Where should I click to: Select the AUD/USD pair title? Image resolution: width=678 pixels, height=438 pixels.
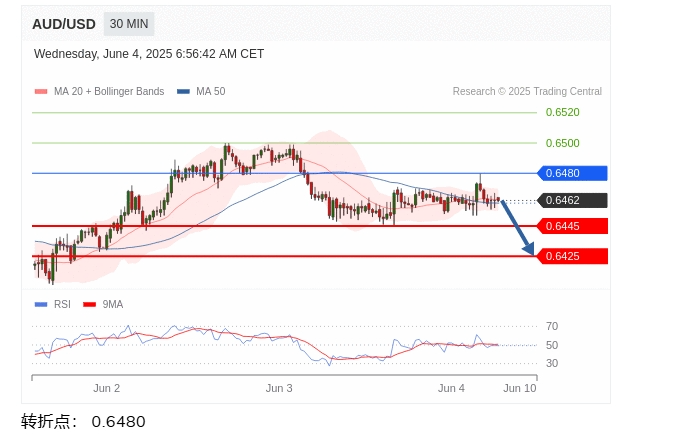[64, 24]
